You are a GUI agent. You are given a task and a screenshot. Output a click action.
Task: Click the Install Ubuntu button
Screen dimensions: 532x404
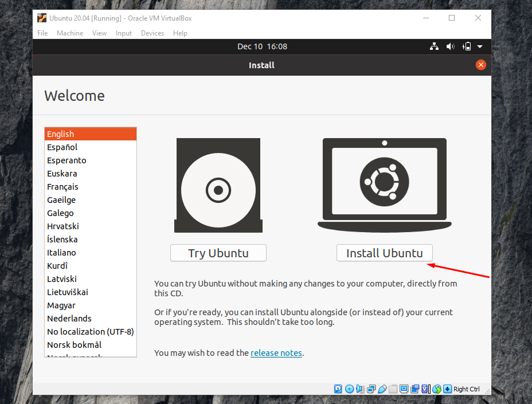click(x=384, y=253)
